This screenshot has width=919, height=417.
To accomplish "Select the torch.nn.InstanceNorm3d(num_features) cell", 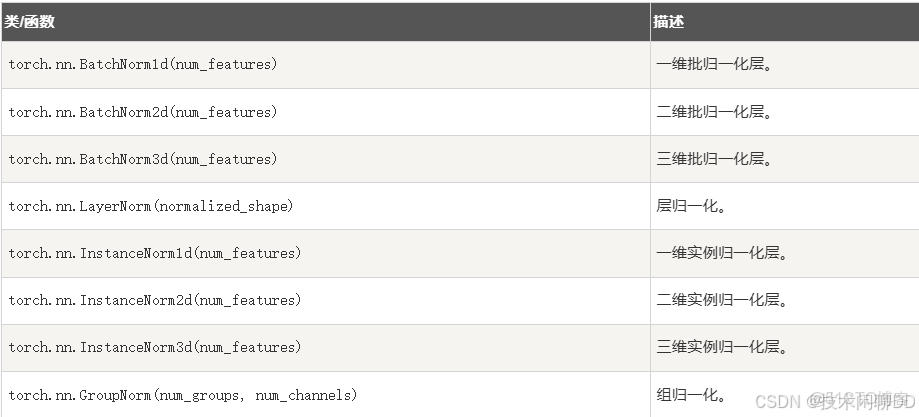I will 154,347.
